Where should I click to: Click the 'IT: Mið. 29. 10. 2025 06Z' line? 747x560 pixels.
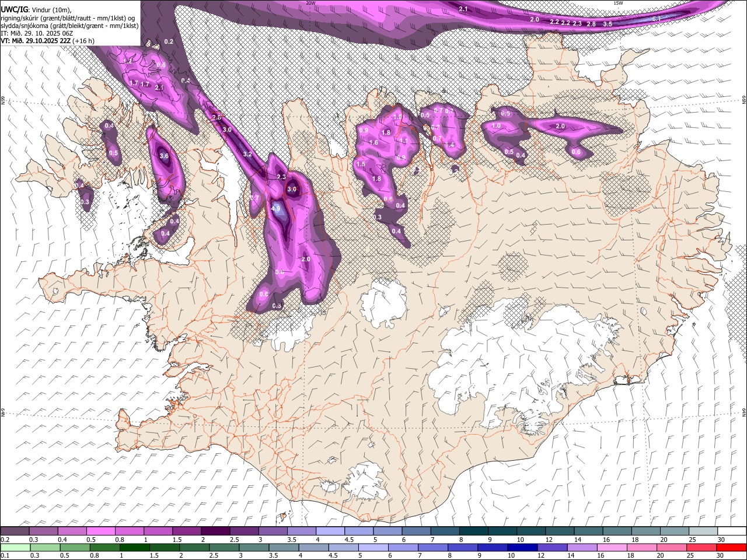(37, 33)
